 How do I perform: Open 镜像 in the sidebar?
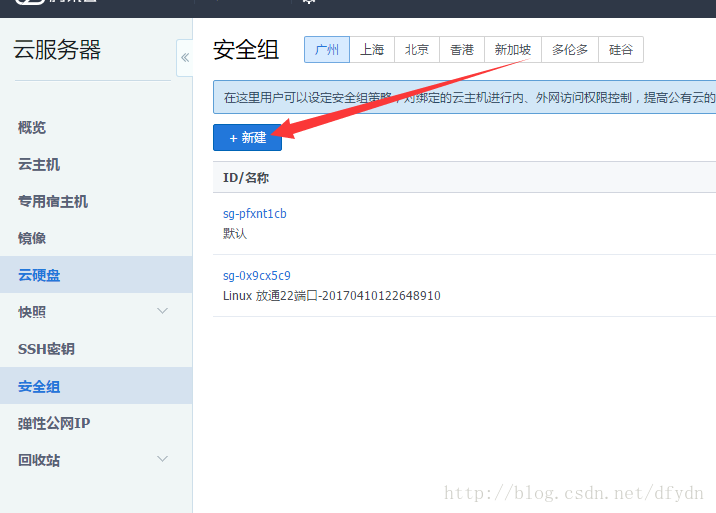pos(32,238)
